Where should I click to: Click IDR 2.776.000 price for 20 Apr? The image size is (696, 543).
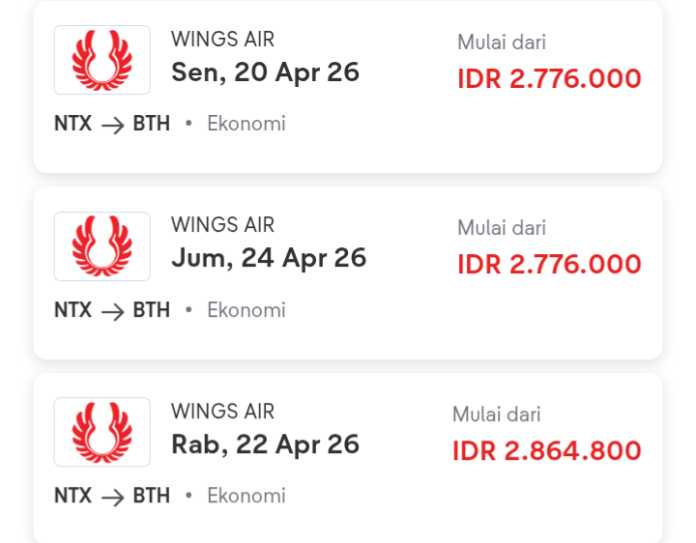pos(549,79)
